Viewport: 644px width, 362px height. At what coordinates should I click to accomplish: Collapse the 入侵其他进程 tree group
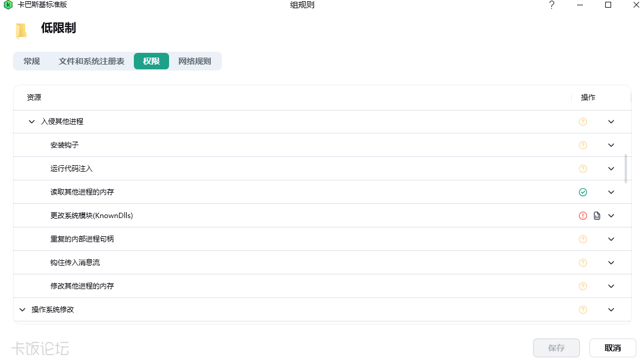[32, 122]
